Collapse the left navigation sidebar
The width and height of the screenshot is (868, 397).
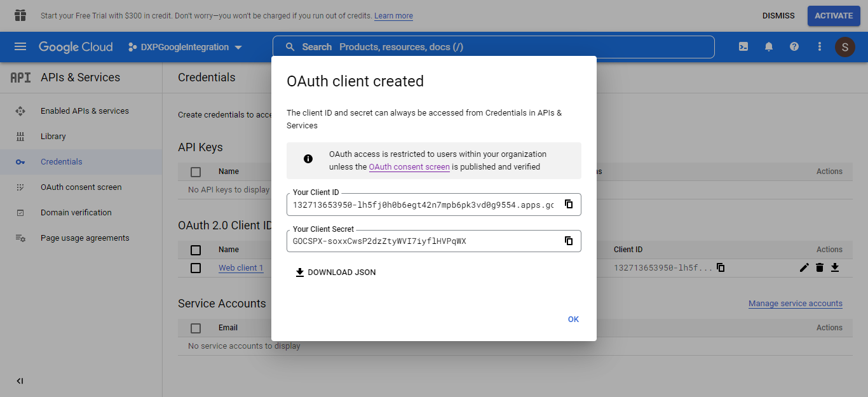coord(20,381)
